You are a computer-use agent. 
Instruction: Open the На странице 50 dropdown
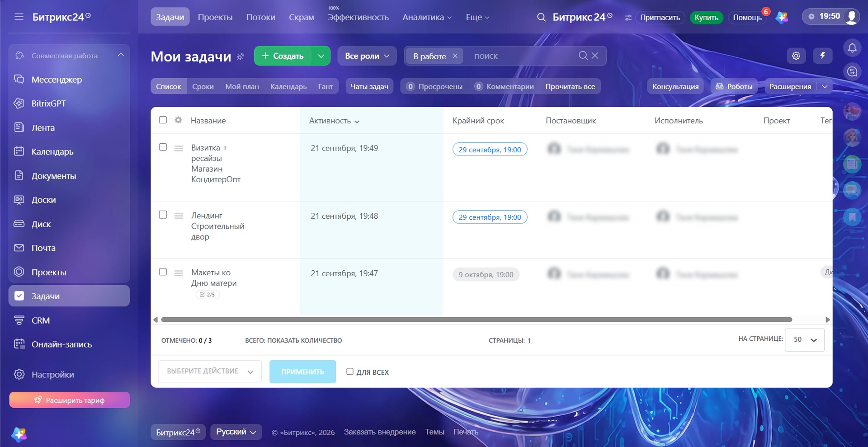805,339
